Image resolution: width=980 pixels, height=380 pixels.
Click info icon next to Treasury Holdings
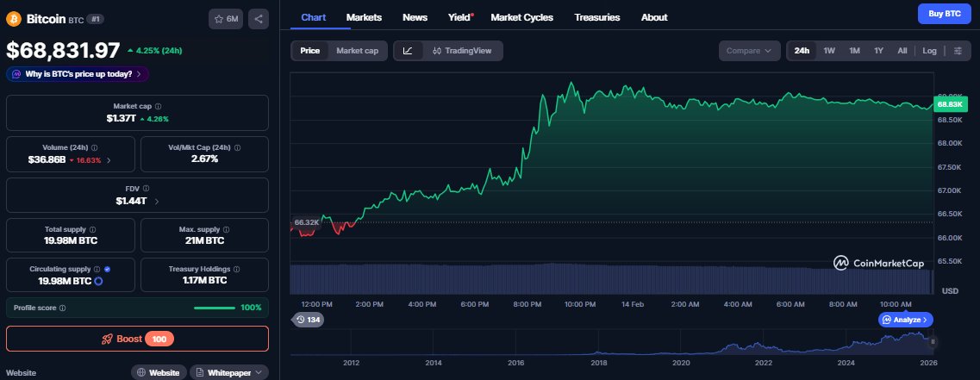[236, 270]
